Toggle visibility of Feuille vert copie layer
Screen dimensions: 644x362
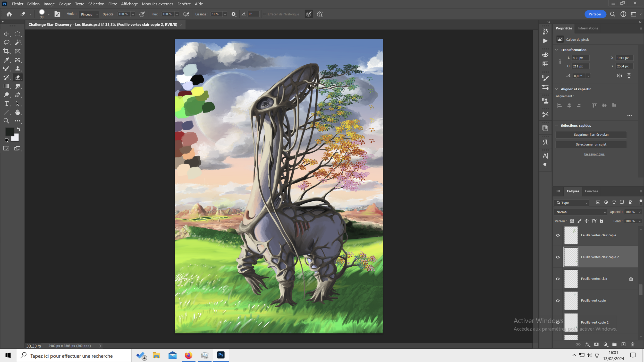point(558,301)
